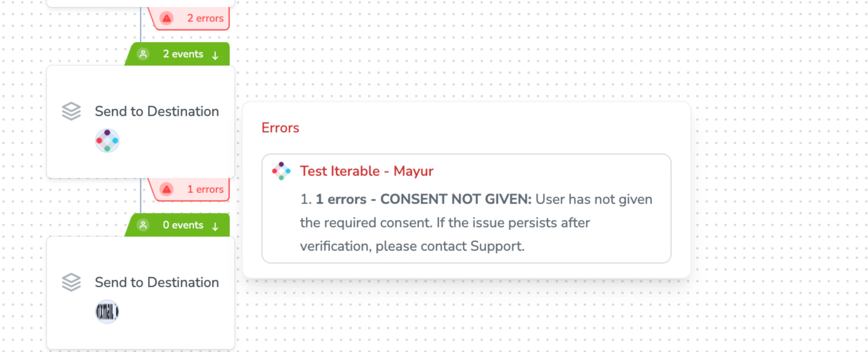Select the person icon on the 2 events badge

[143, 54]
